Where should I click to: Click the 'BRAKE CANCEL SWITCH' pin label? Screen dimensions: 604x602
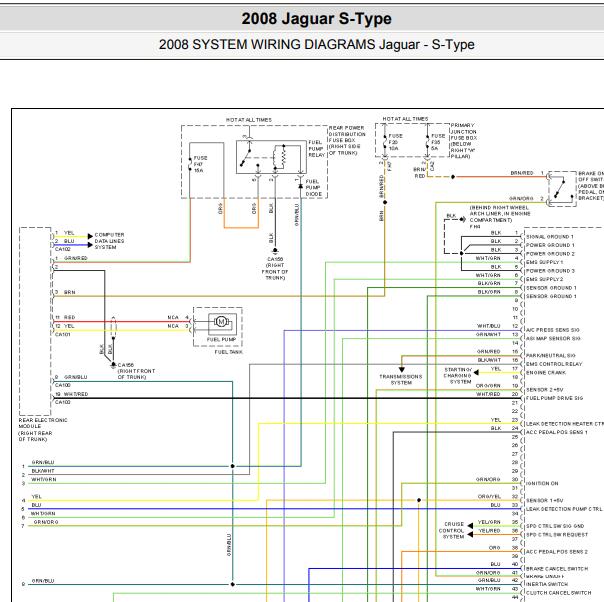click(557, 568)
